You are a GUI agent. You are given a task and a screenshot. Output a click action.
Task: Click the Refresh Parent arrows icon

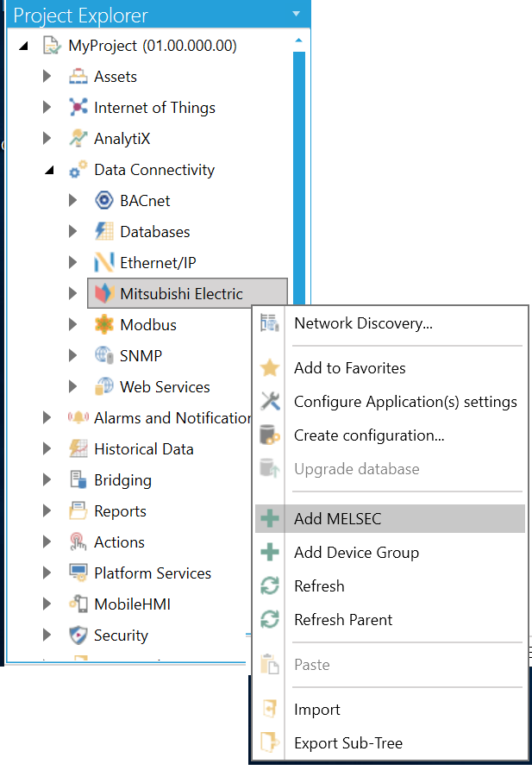[x=270, y=619]
